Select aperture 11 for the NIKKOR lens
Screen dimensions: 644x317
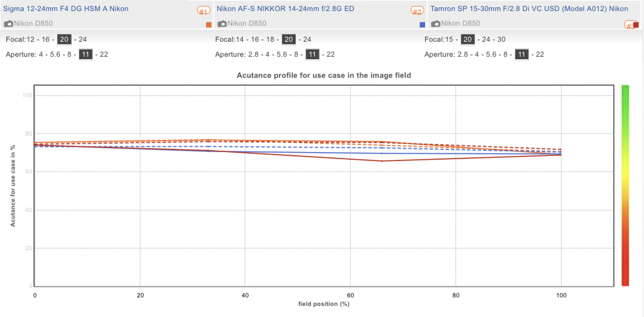point(312,54)
